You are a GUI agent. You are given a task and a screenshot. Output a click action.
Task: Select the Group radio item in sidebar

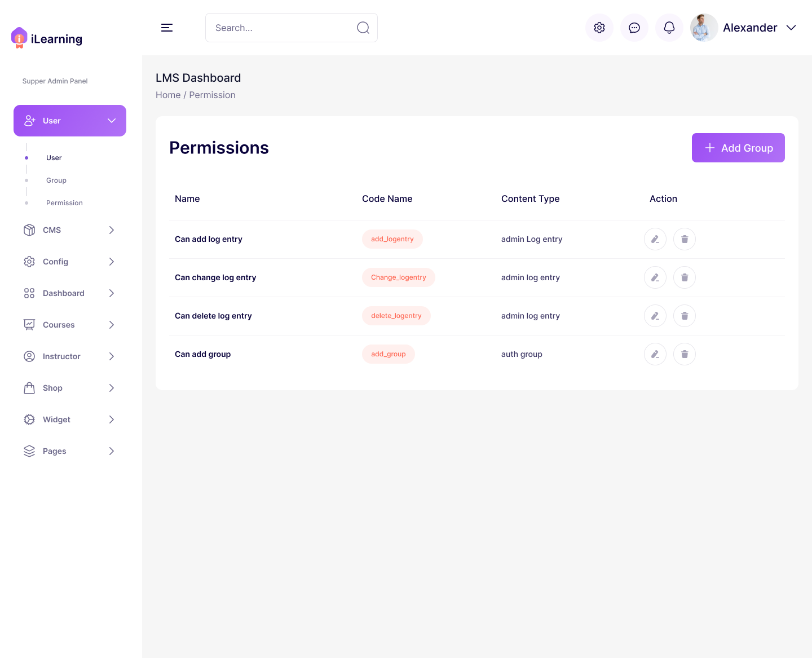pyautogui.click(x=56, y=180)
